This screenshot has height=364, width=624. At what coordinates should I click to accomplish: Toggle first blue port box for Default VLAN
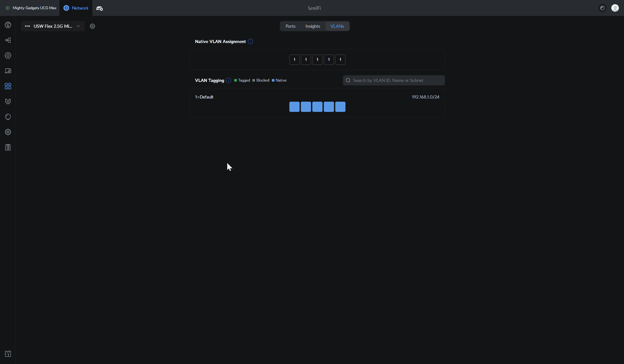pyautogui.click(x=294, y=107)
